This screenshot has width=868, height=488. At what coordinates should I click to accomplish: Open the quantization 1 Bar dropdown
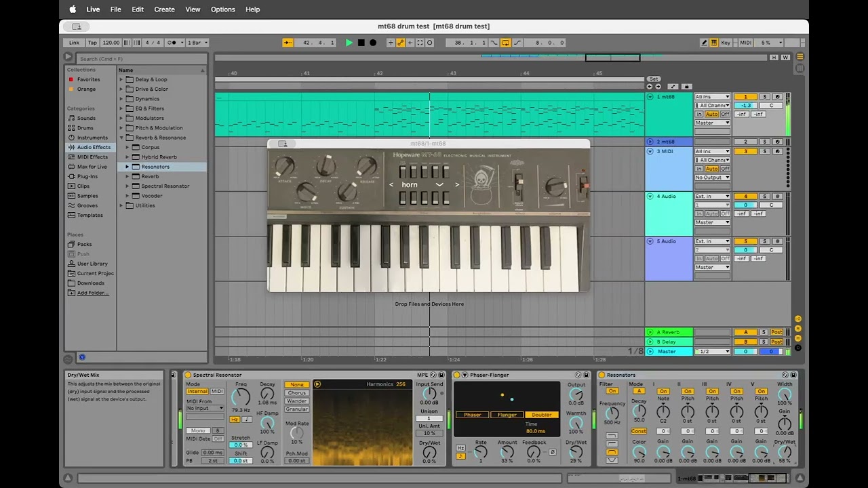pos(197,43)
